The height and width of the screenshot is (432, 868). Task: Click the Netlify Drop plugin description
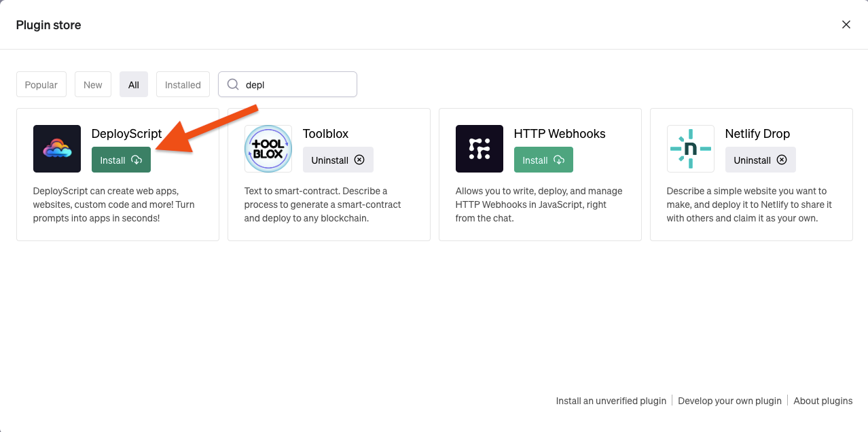point(749,204)
